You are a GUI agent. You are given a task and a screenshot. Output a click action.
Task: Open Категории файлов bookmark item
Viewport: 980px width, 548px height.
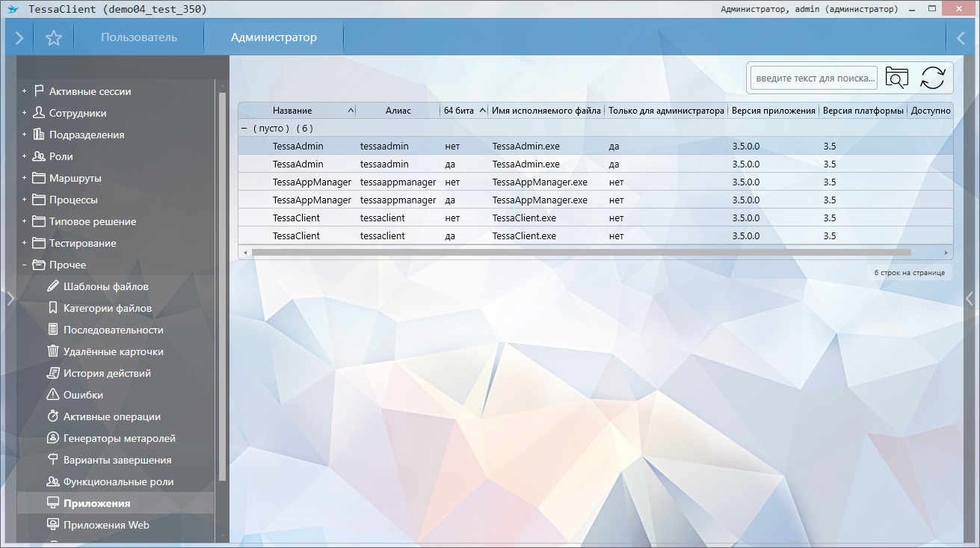tap(107, 308)
